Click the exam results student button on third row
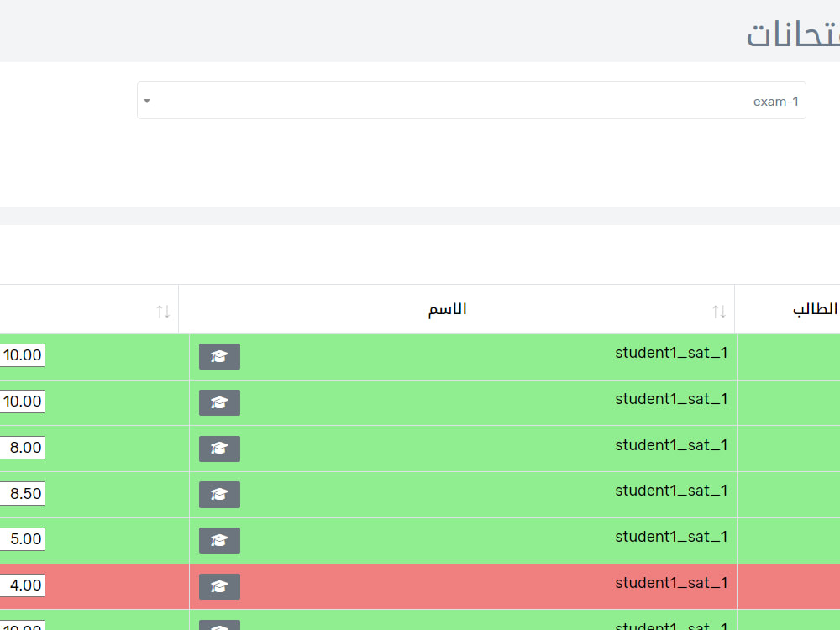 click(x=219, y=449)
